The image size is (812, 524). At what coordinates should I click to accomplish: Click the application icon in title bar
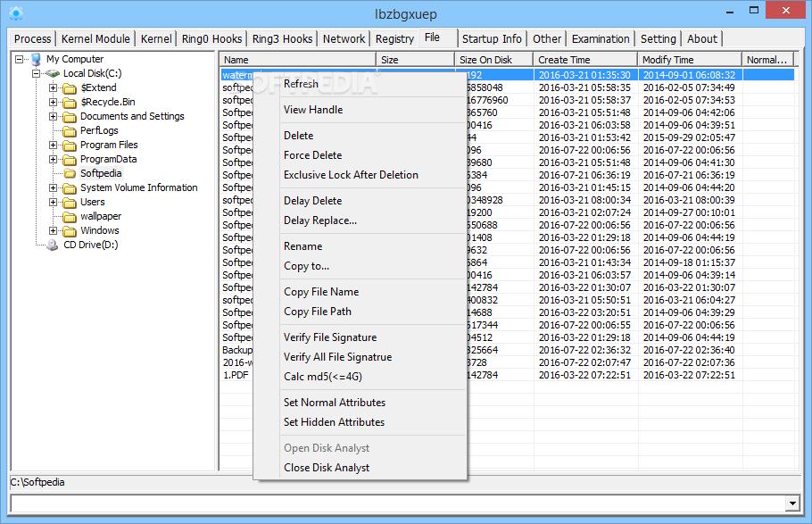(x=16, y=13)
